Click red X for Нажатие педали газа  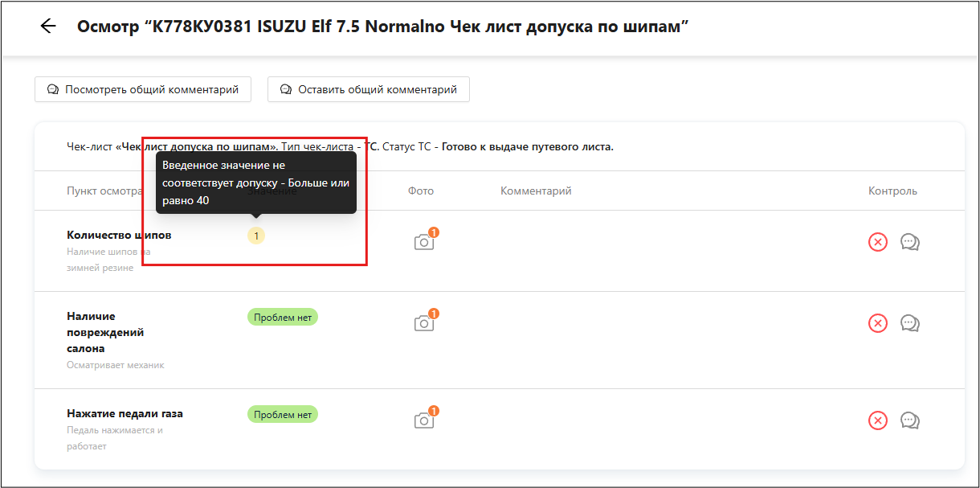point(878,420)
